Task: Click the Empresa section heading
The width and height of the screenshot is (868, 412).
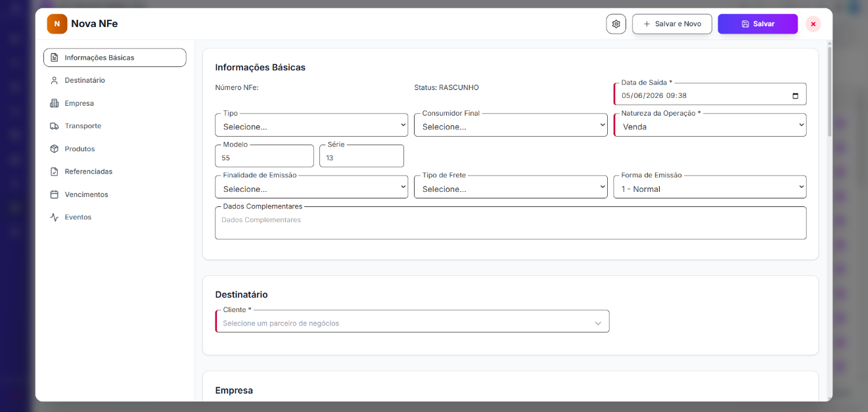Action: point(234,390)
